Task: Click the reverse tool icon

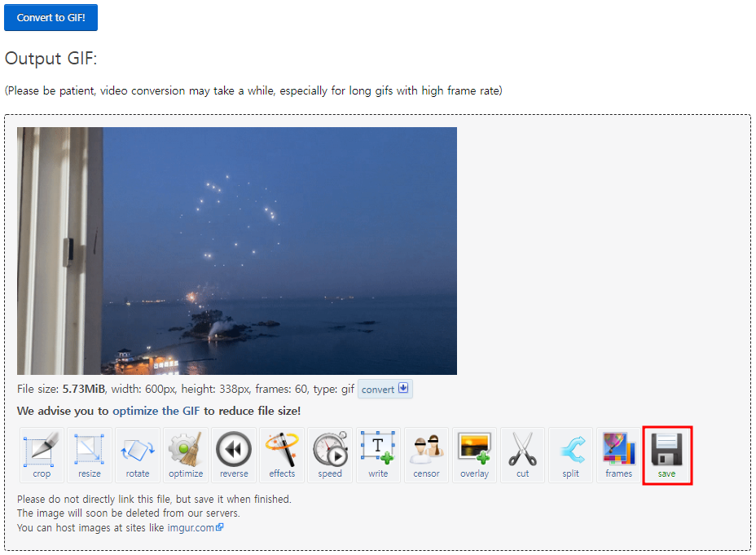Action: click(234, 455)
